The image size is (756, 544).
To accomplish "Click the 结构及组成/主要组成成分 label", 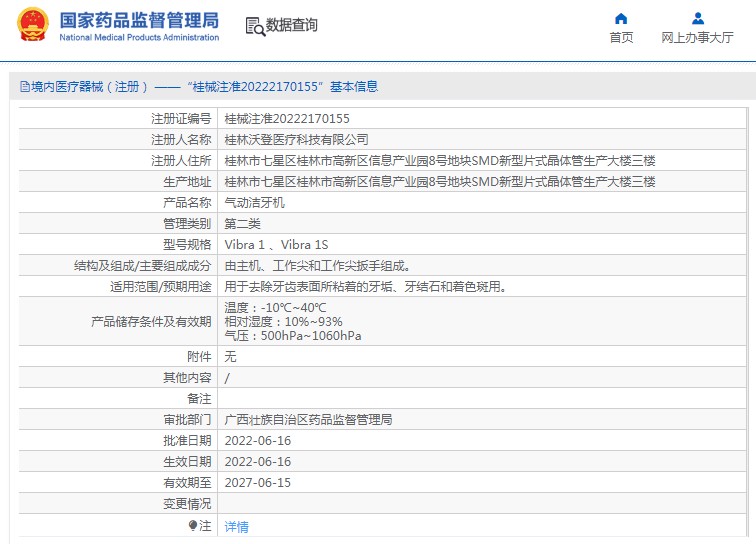I will [x=143, y=266].
